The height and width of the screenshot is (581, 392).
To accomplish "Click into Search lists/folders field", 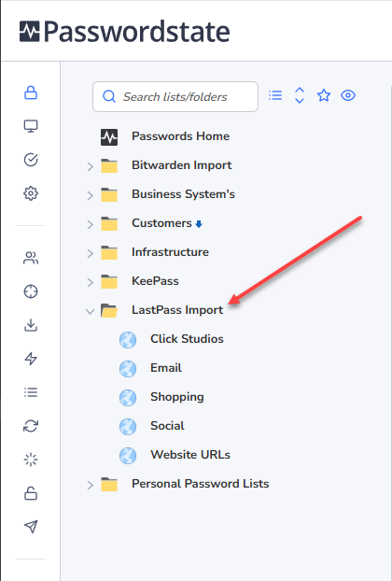I will pos(175,97).
